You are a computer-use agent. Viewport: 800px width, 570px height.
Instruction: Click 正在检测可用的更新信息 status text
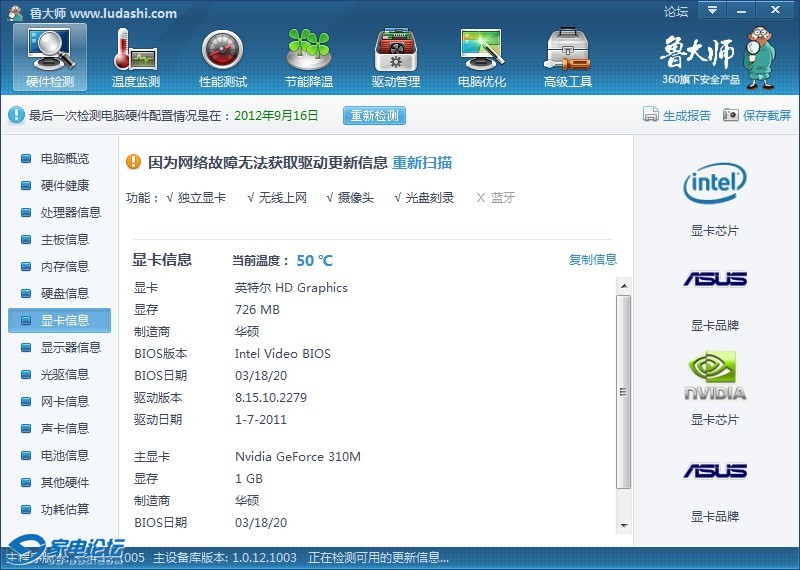coord(379,557)
